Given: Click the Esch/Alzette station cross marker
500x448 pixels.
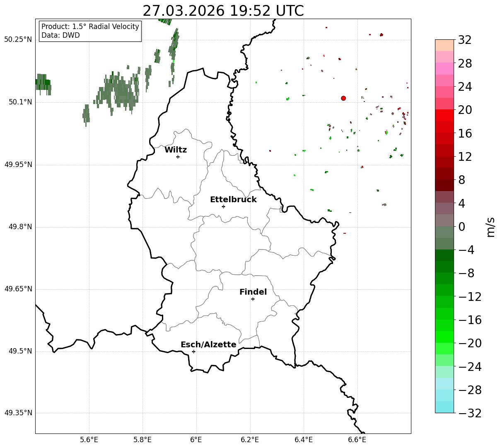Looking at the screenshot, I should coord(193,351).
